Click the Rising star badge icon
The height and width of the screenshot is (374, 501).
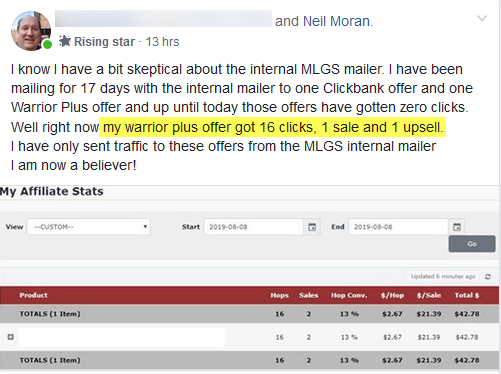point(65,41)
